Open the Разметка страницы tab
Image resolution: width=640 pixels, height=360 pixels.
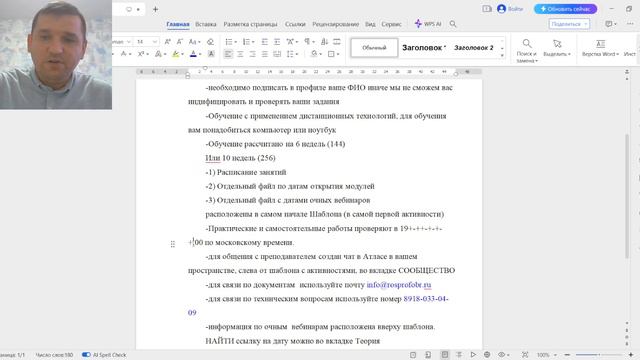pyautogui.click(x=250, y=24)
